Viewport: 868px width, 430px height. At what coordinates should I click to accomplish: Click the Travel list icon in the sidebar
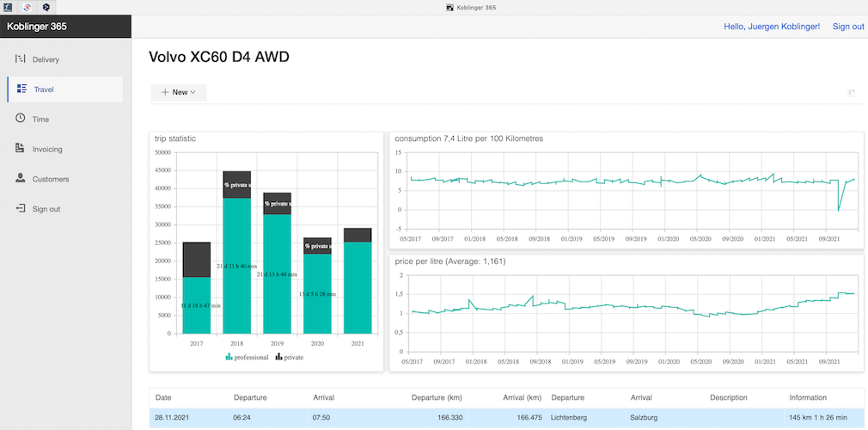22,89
